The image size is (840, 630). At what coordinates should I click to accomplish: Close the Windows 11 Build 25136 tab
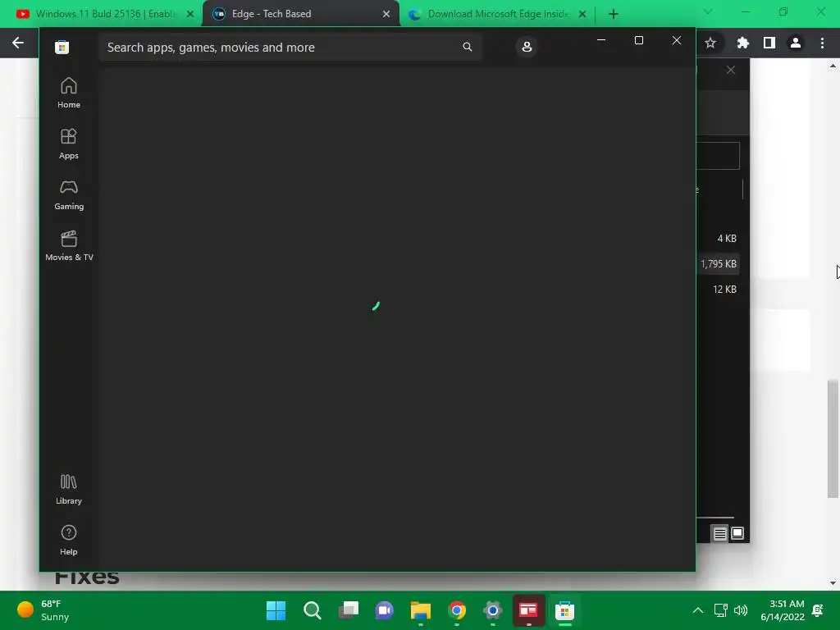tap(189, 14)
